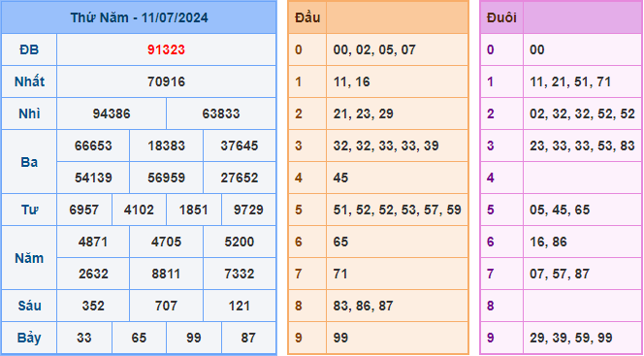644x356 pixels.
Task: Click digit 3 label in Đầu table
Action: (x=299, y=146)
